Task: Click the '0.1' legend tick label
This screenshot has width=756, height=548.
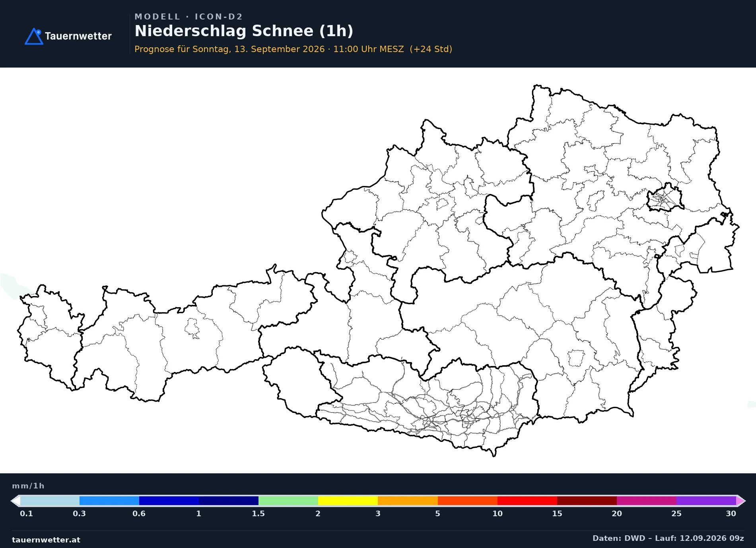Action: 26,513
